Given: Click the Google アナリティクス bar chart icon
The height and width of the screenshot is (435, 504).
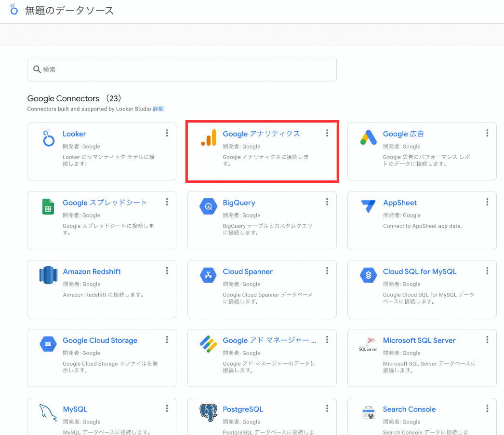Looking at the screenshot, I should tap(209, 137).
